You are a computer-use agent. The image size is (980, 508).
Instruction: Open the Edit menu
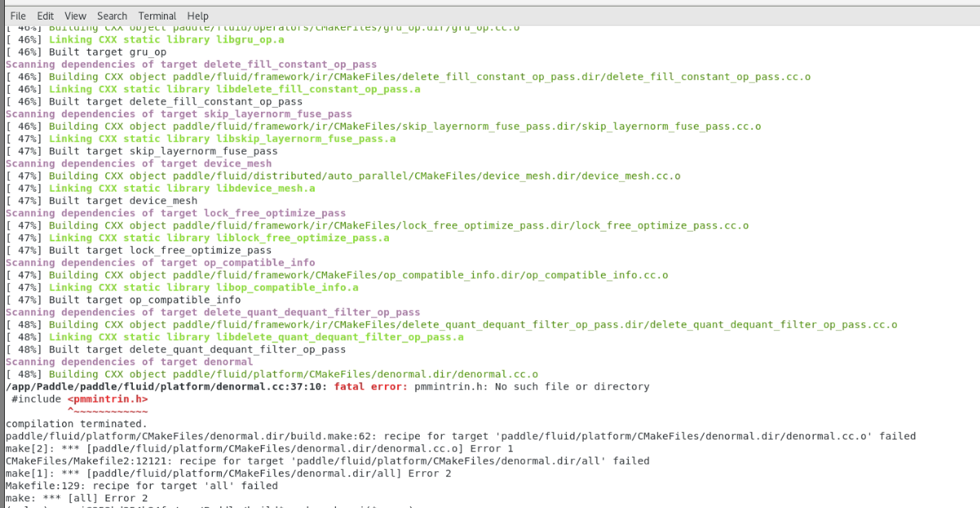[x=45, y=15]
